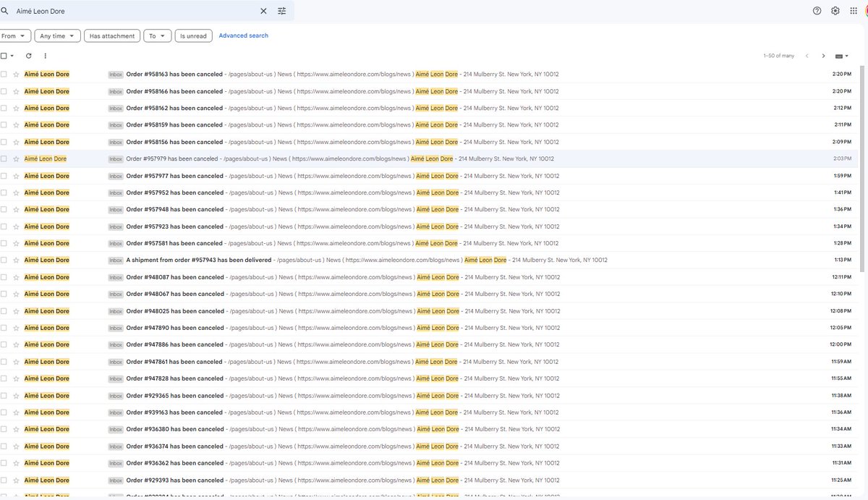Screen dimensions: 868x500
Task: Check the Order #957977 email checkbox
Action: pos(4,176)
